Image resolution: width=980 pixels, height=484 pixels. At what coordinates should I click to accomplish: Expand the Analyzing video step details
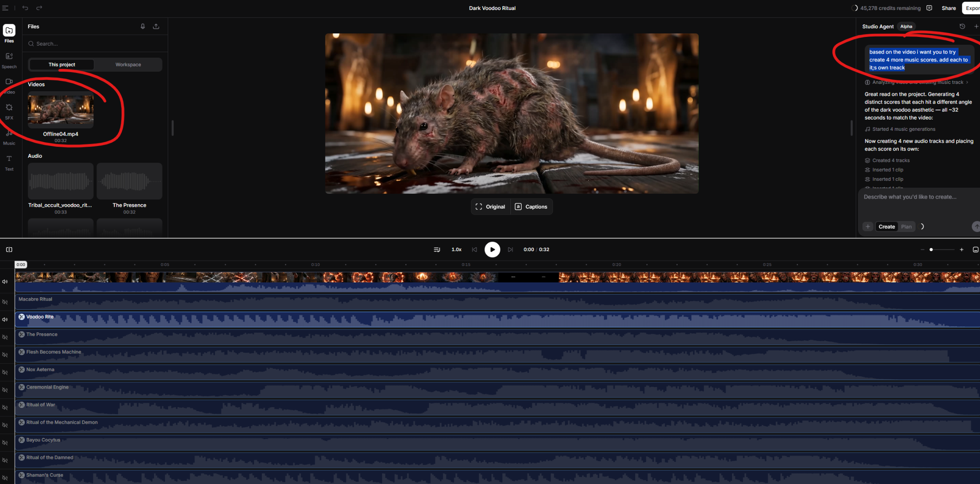click(x=917, y=82)
